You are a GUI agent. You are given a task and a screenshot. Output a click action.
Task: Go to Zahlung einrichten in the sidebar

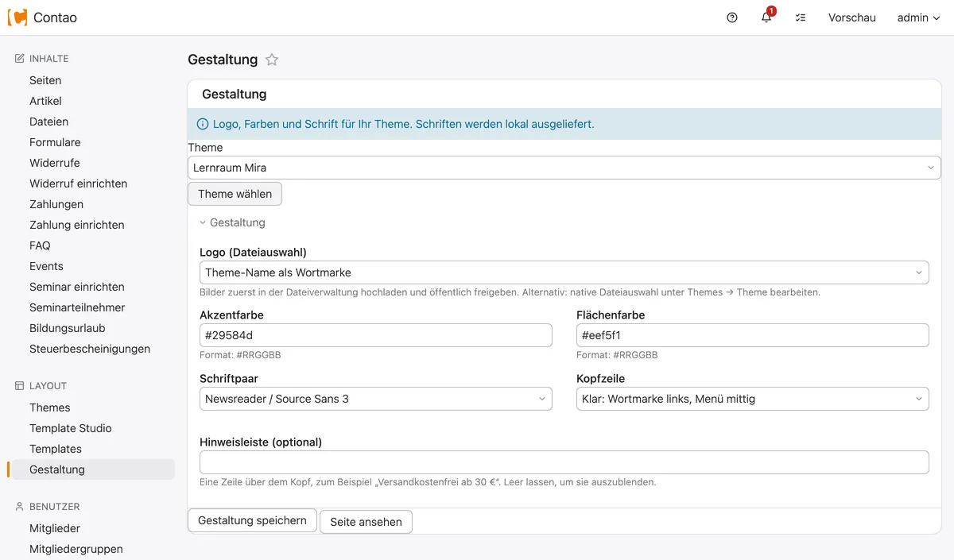[x=77, y=225]
